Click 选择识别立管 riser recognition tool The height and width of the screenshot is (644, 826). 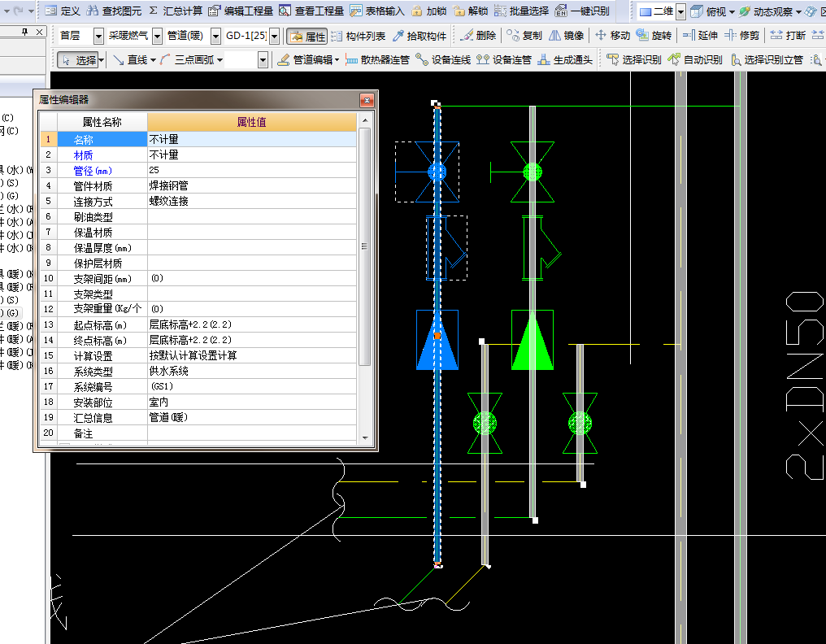767,60
